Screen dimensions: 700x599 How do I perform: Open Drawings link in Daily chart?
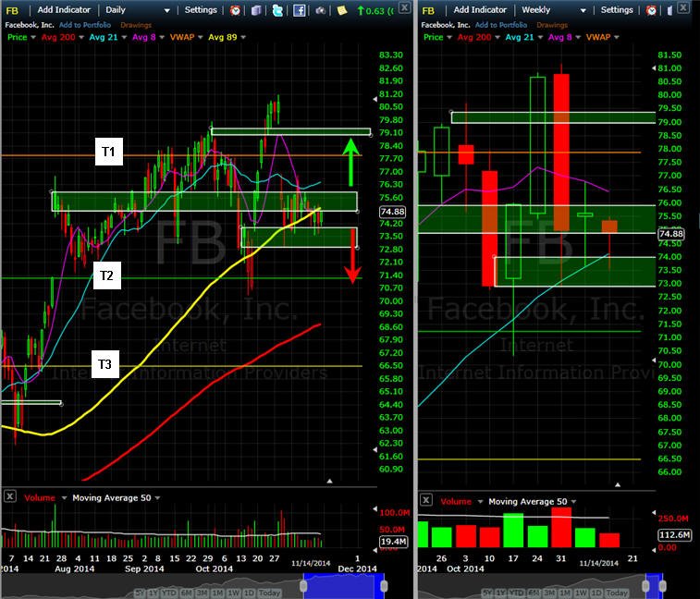coord(136,25)
